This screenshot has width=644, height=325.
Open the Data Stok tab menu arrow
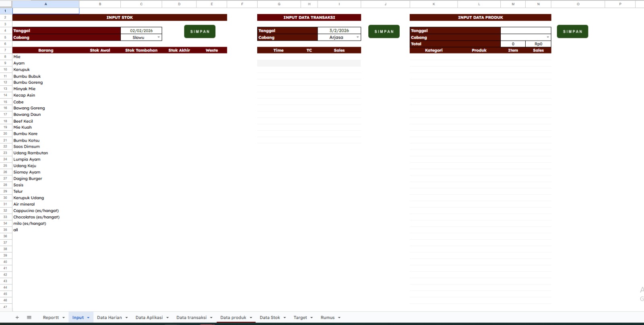pyautogui.click(x=285, y=318)
